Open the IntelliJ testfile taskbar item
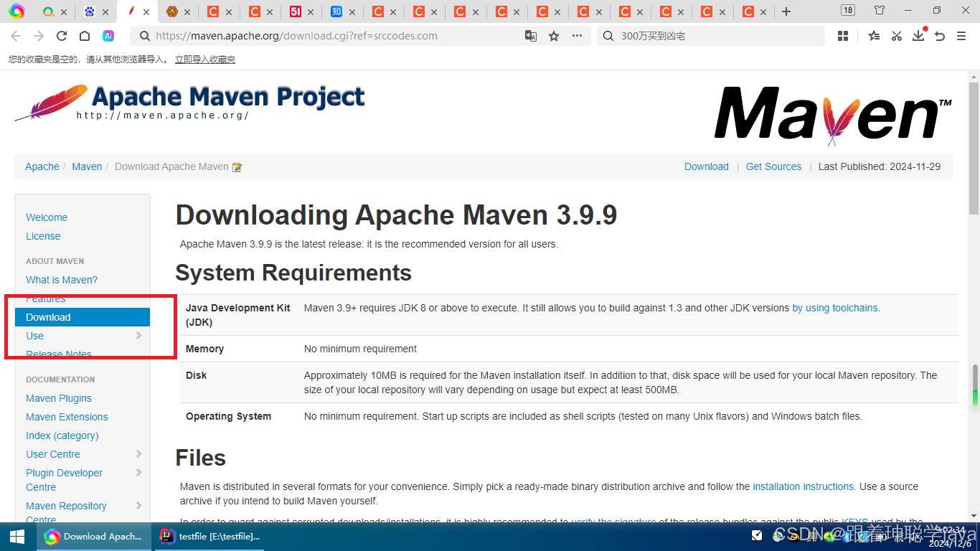Screen dimensions: 980x551 209,536
